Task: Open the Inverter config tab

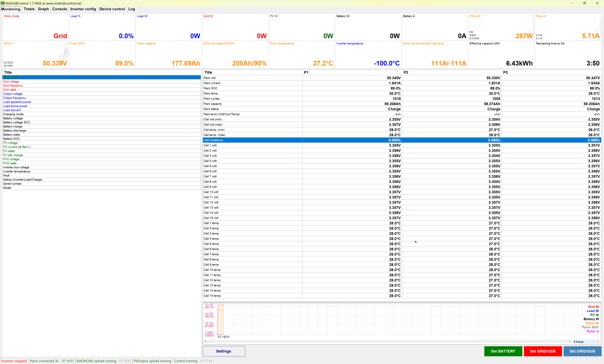Action: [x=83, y=9]
